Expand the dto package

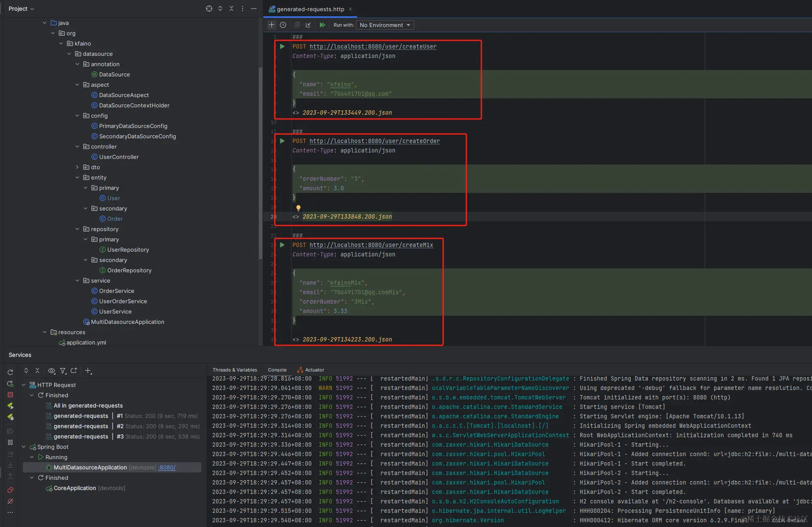(77, 167)
